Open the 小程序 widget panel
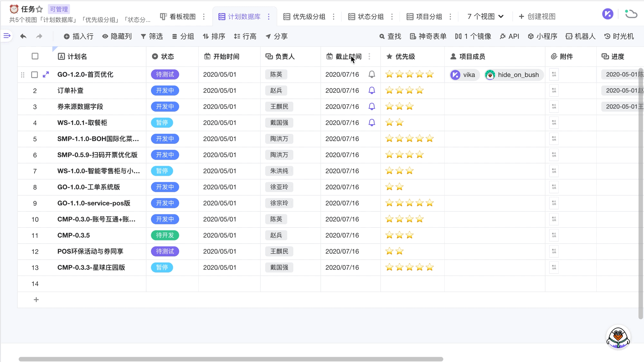The height and width of the screenshot is (362, 644). coord(543,36)
